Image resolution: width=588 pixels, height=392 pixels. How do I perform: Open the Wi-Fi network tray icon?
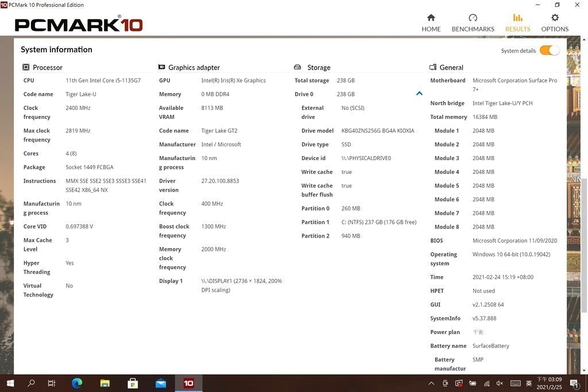click(486, 383)
